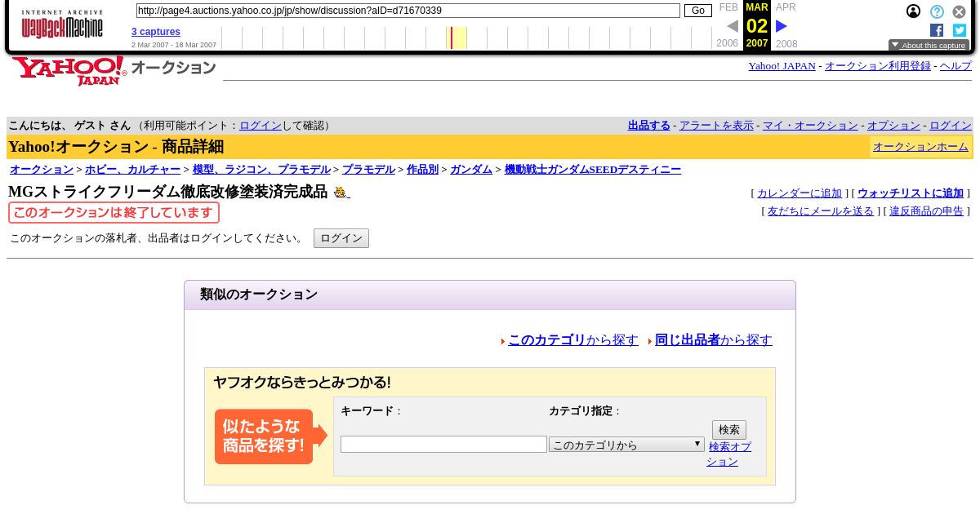Click the キーワード search text field

[443, 445]
